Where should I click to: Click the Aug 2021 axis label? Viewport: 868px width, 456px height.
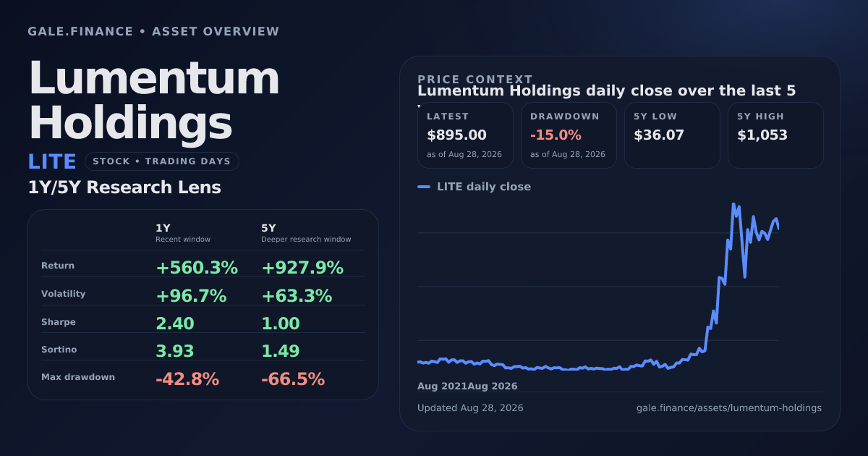[x=442, y=387]
